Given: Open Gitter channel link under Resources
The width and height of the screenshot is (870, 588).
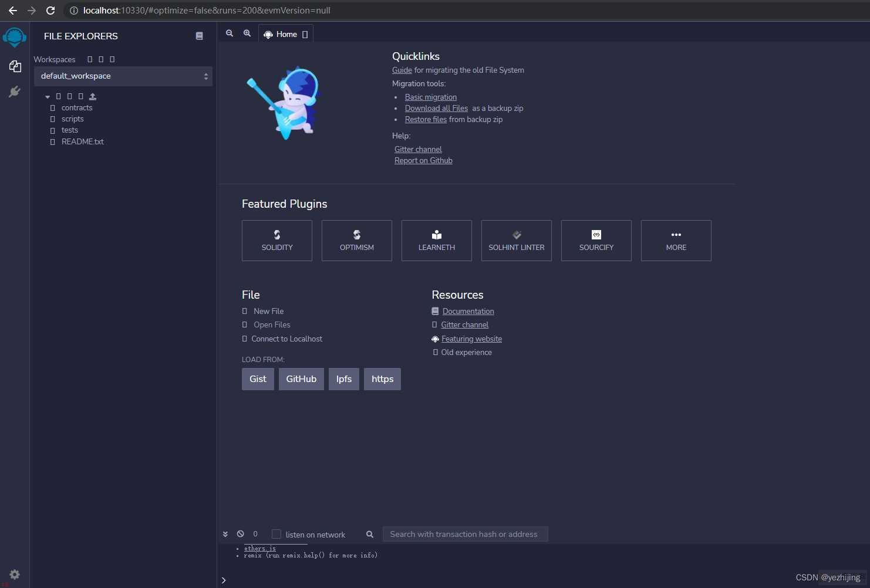Looking at the screenshot, I should click(x=464, y=325).
